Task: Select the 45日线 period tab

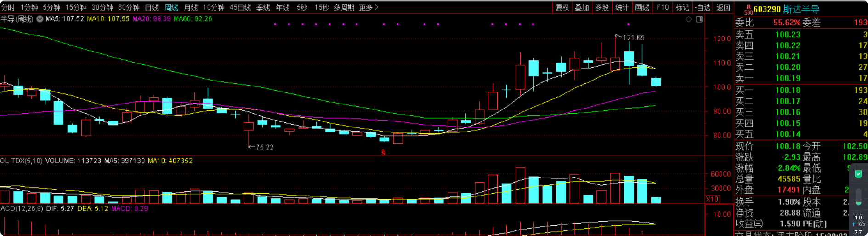Action: coord(240,7)
